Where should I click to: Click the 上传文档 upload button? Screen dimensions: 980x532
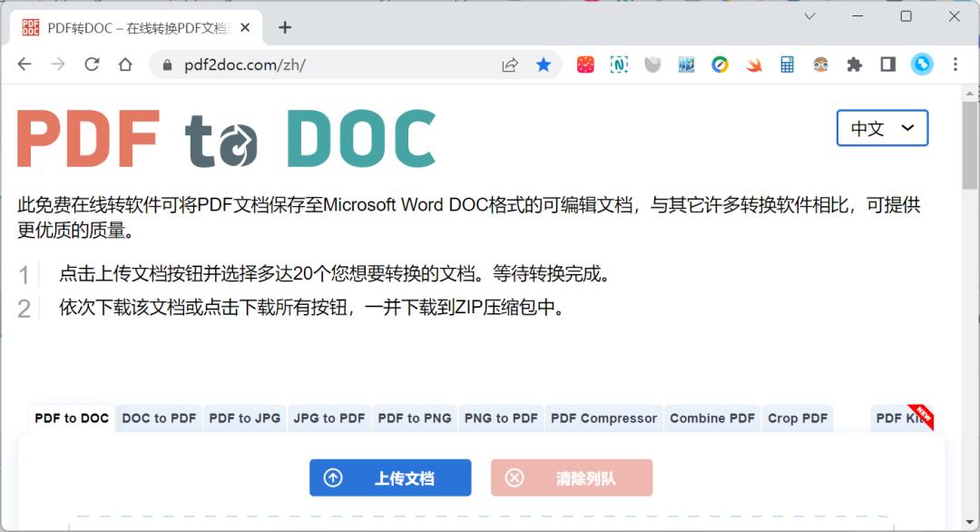390,478
